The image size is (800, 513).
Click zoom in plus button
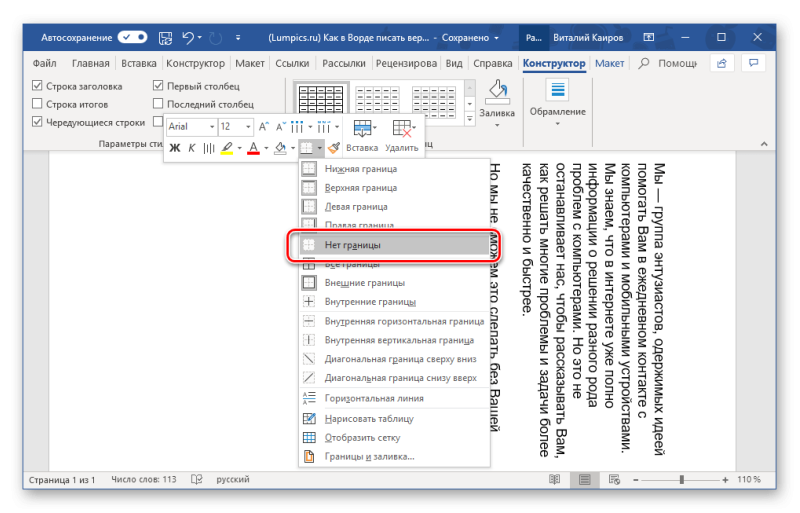(725, 479)
